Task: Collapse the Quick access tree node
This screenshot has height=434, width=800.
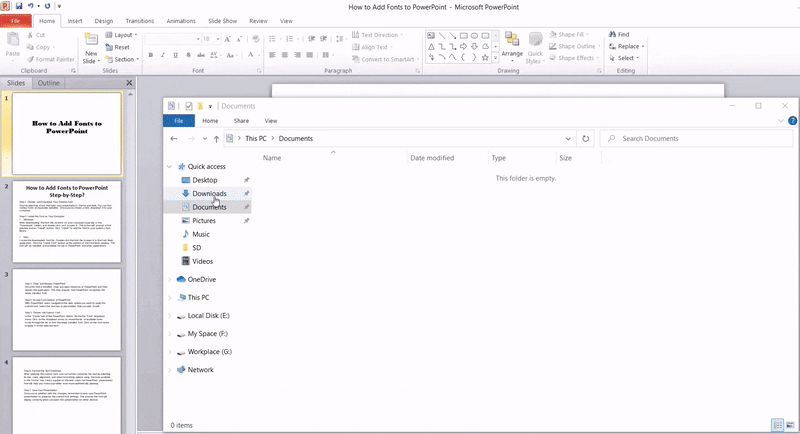Action: pyautogui.click(x=170, y=166)
